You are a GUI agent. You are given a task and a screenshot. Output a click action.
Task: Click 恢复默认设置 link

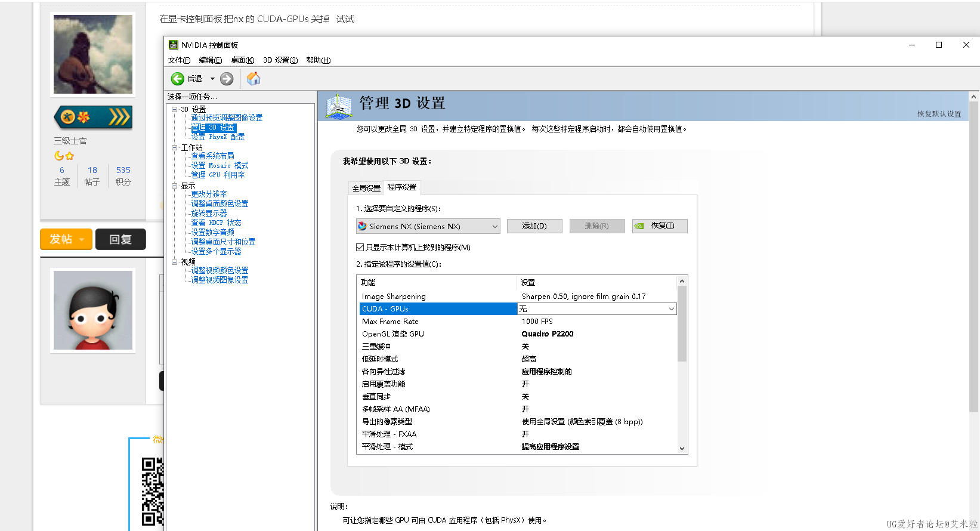coord(939,114)
